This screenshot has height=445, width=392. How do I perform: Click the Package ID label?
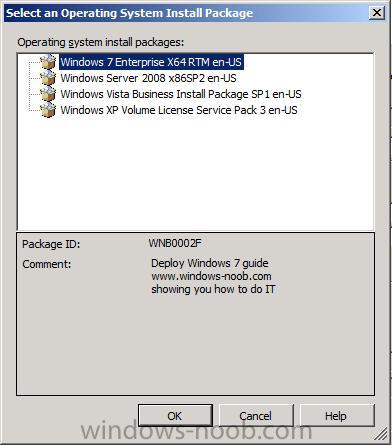click(51, 244)
